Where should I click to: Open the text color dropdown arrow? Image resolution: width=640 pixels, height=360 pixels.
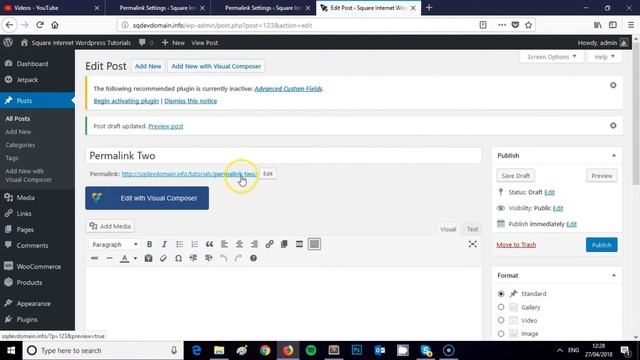(x=135, y=258)
